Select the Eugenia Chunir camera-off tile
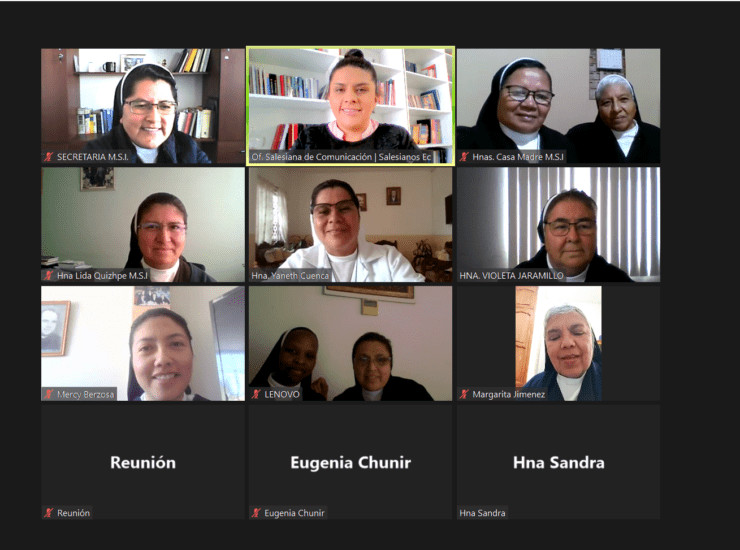 pos(351,462)
